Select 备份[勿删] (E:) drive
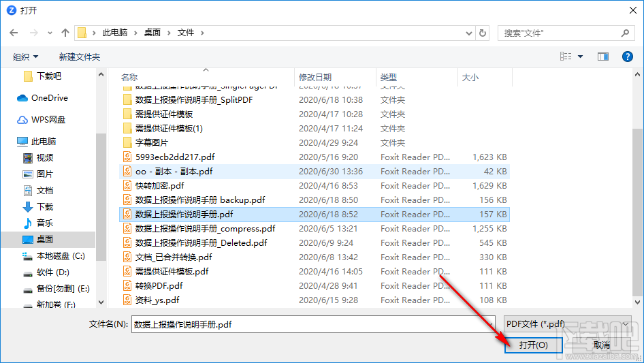 click(x=57, y=289)
